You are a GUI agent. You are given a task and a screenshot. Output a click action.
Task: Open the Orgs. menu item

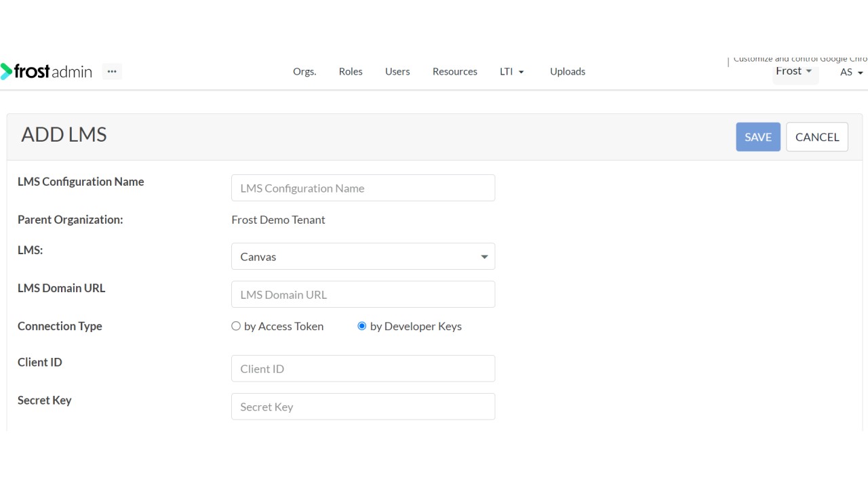click(x=304, y=71)
